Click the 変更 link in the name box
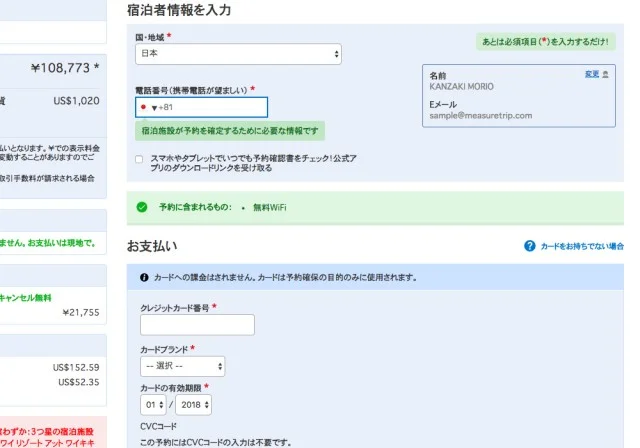640x448 pixels. point(592,74)
